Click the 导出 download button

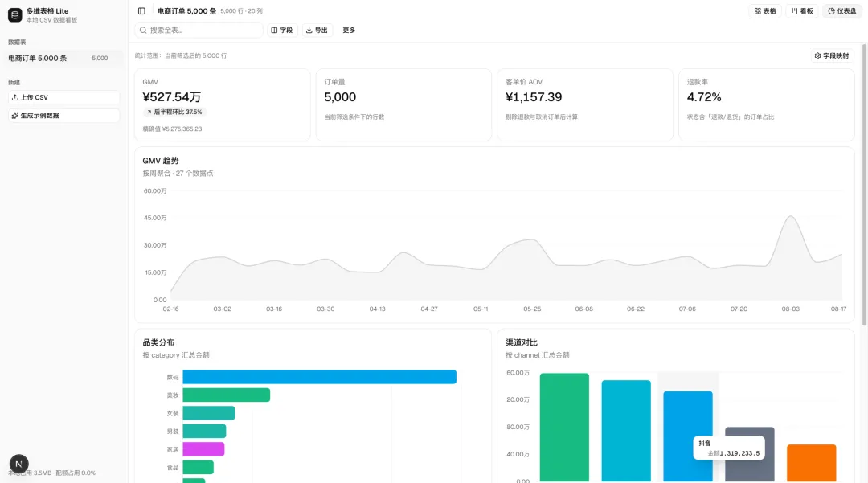[x=317, y=31]
